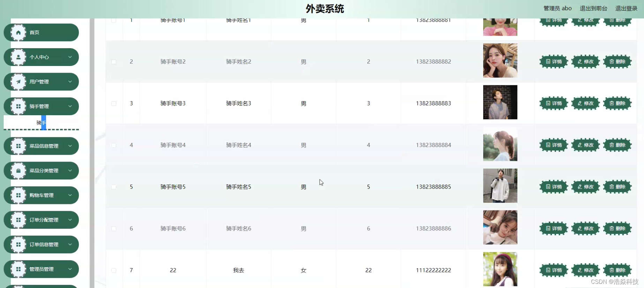Click the grid icon beside 骑手管理
644x288 pixels.
pyautogui.click(x=18, y=106)
